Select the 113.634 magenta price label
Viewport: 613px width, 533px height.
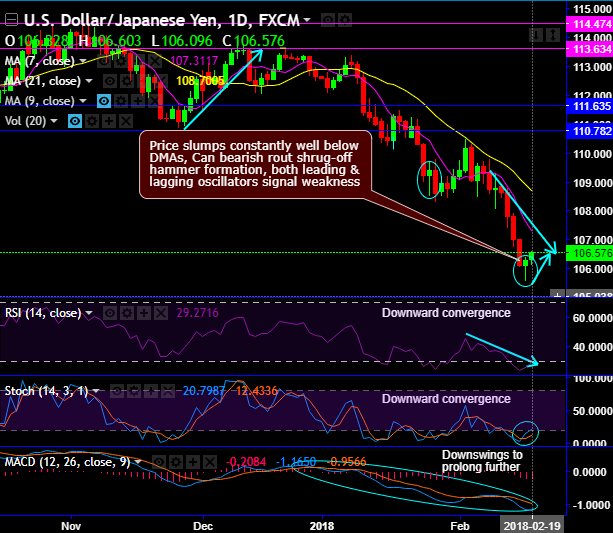coord(590,49)
